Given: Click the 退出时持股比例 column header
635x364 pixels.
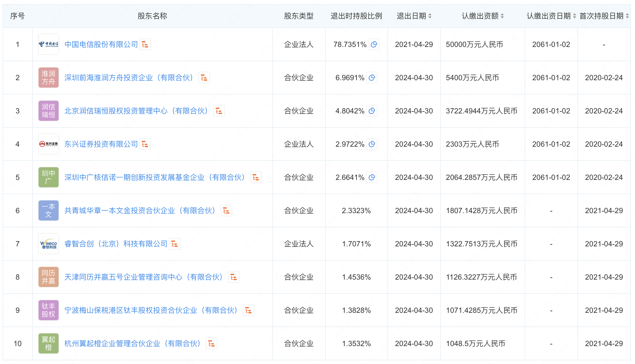Looking at the screenshot, I should click(x=356, y=16).
